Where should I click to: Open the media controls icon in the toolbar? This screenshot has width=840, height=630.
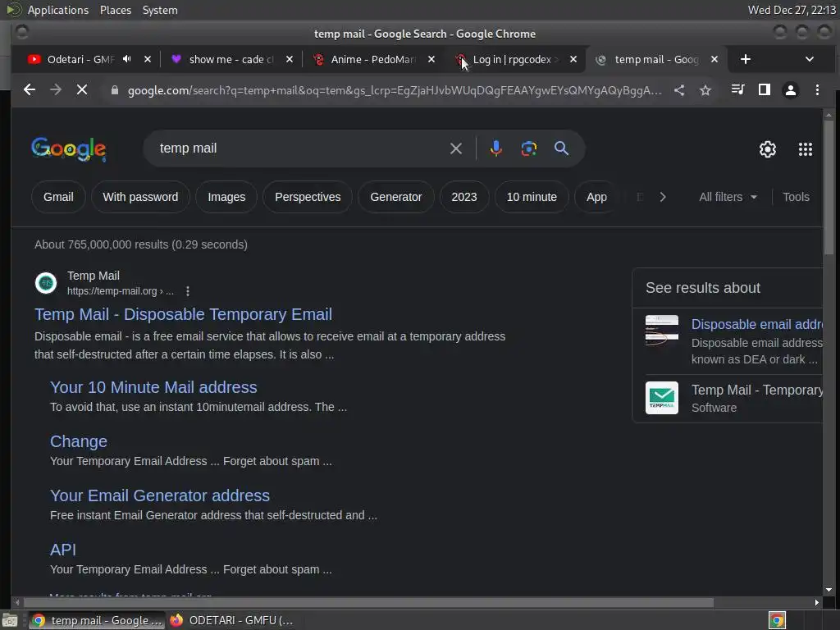738,89
